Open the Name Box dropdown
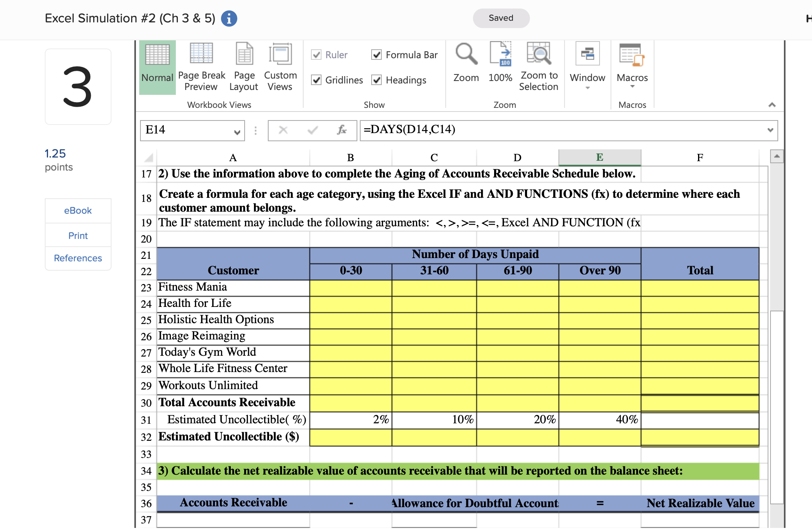The width and height of the screenshot is (812, 532). 237,131
